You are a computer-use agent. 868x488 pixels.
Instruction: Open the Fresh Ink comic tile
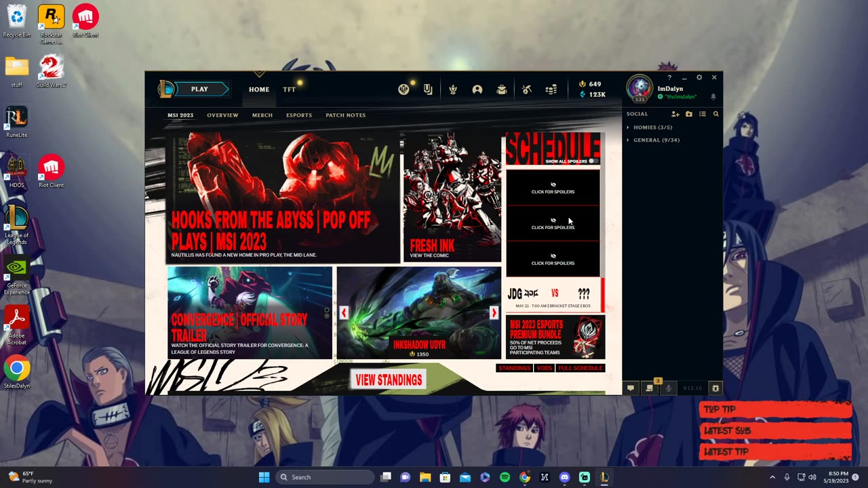pos(452,197)
